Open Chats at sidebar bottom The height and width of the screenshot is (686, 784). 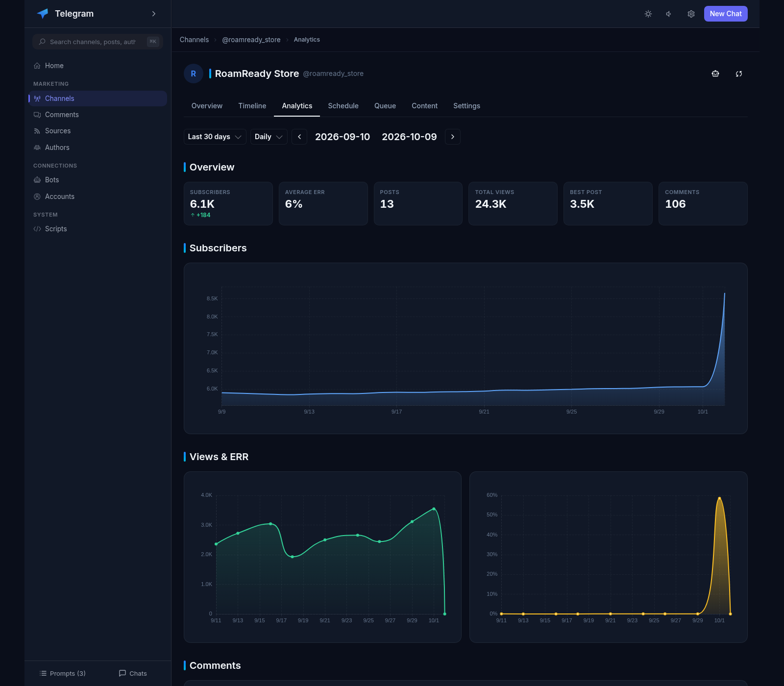pyautogui.click(x=133, y=673)
